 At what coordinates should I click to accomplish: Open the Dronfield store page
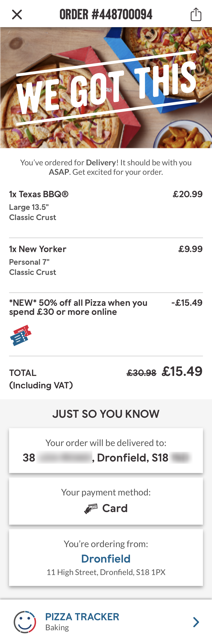click(106, 558)
